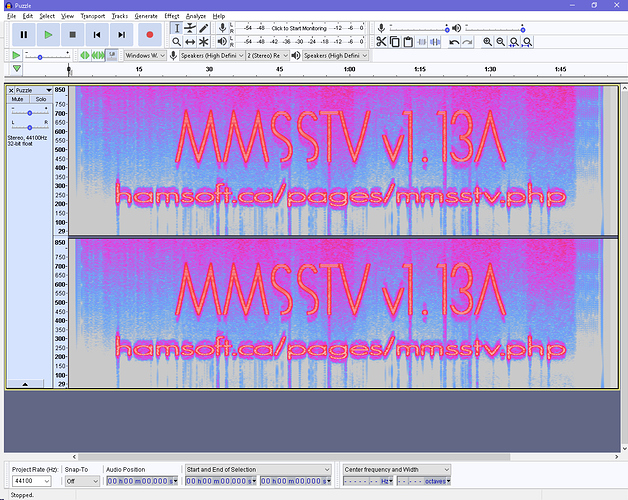Trim audio outside the selection
The image size is (628, 500).
pos(422,42)
